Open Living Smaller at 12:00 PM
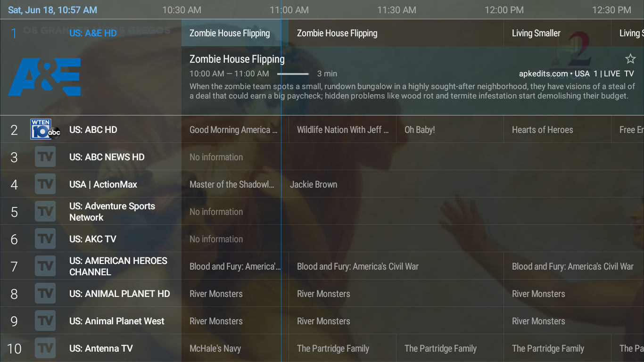 coord(557,33)
